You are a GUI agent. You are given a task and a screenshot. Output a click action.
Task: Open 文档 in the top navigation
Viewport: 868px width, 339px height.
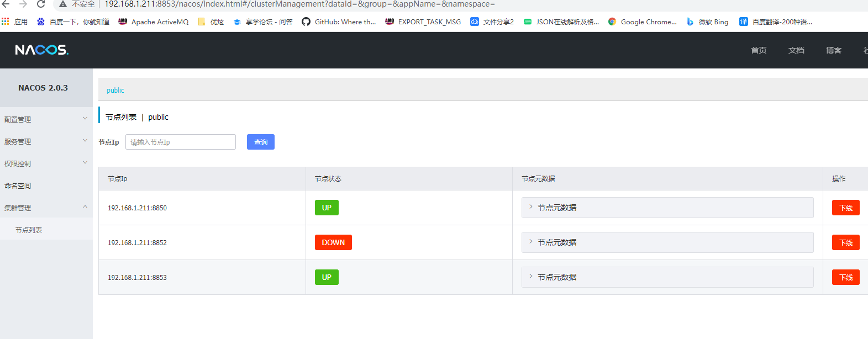[796, 50]
